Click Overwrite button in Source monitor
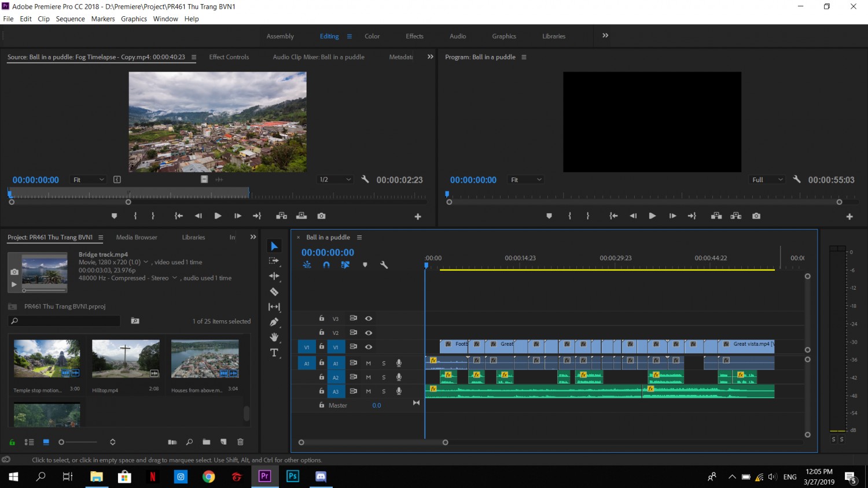 pyautogui.click(x=301, y=216)
